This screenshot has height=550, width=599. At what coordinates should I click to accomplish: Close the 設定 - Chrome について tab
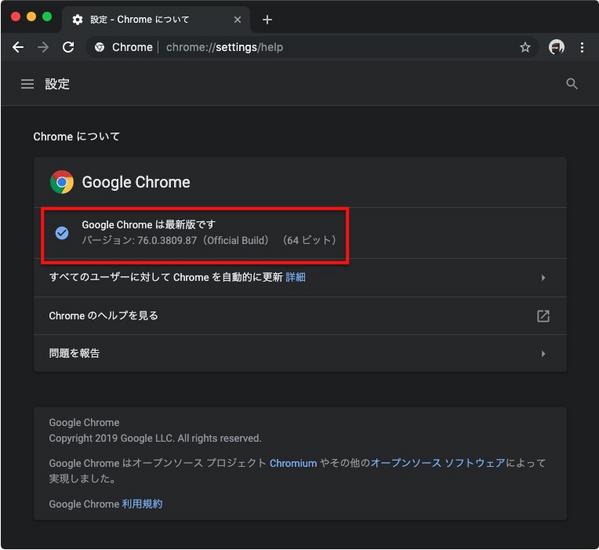[237, 19]
